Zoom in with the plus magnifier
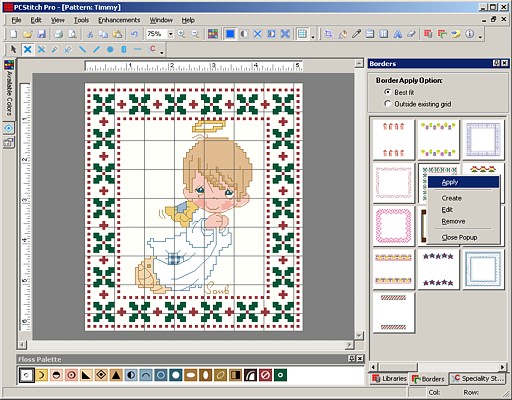 (x=182, y=34)
